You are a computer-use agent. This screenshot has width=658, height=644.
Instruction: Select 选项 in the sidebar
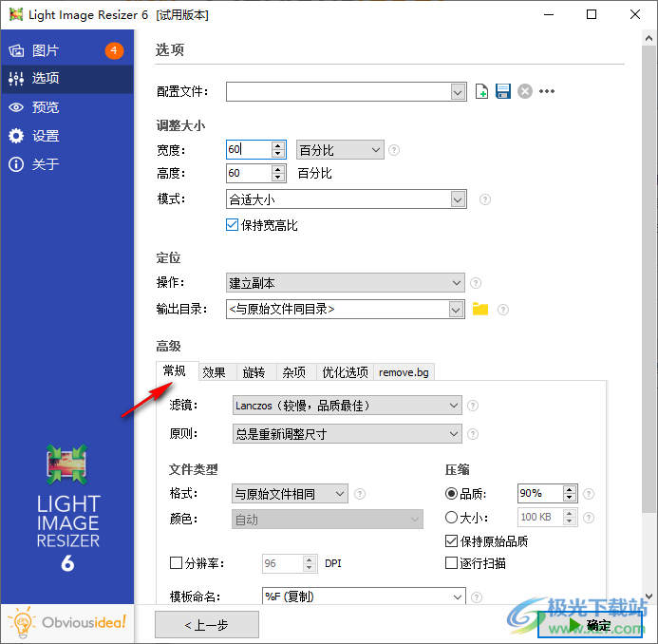pyautogui.click(x=67, y=79)
